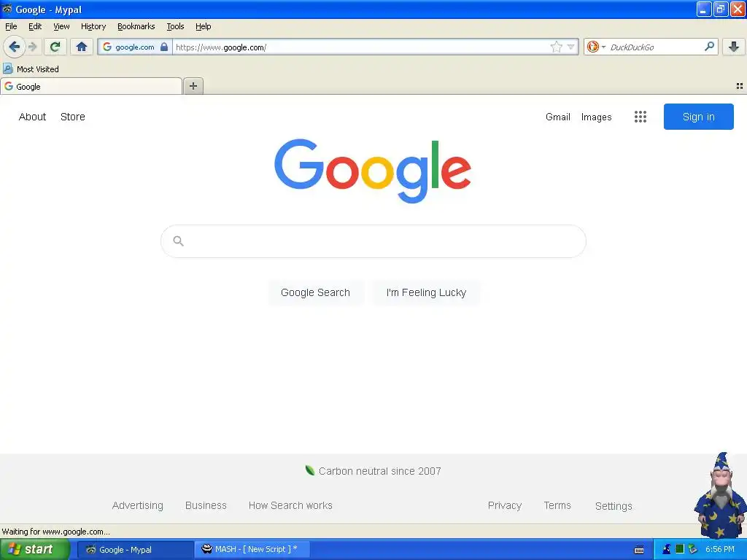Screen dimensions: 747x560
Task: Reload the page with the refresh icon
Action: click(x=55, y=47)
